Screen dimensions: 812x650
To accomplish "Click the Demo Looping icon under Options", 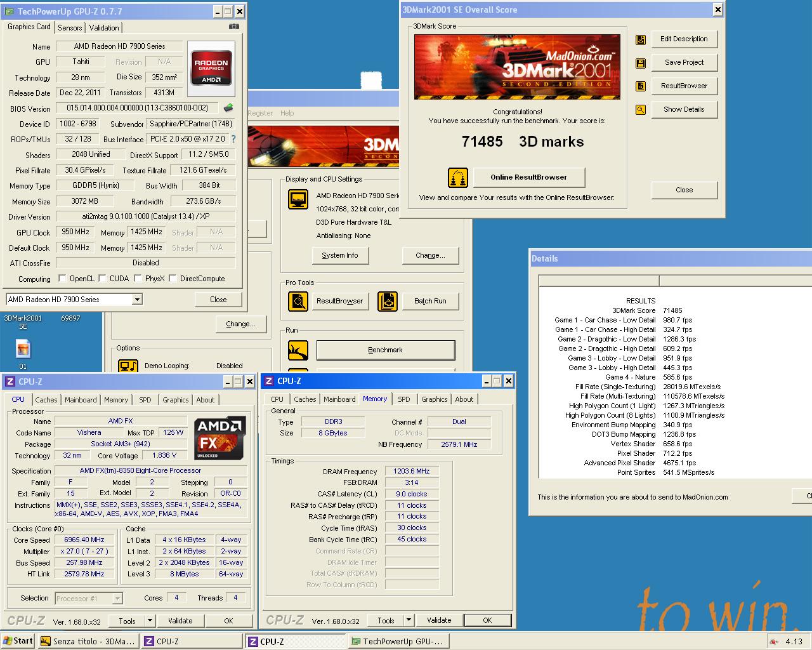I will [x=128, y=365].
